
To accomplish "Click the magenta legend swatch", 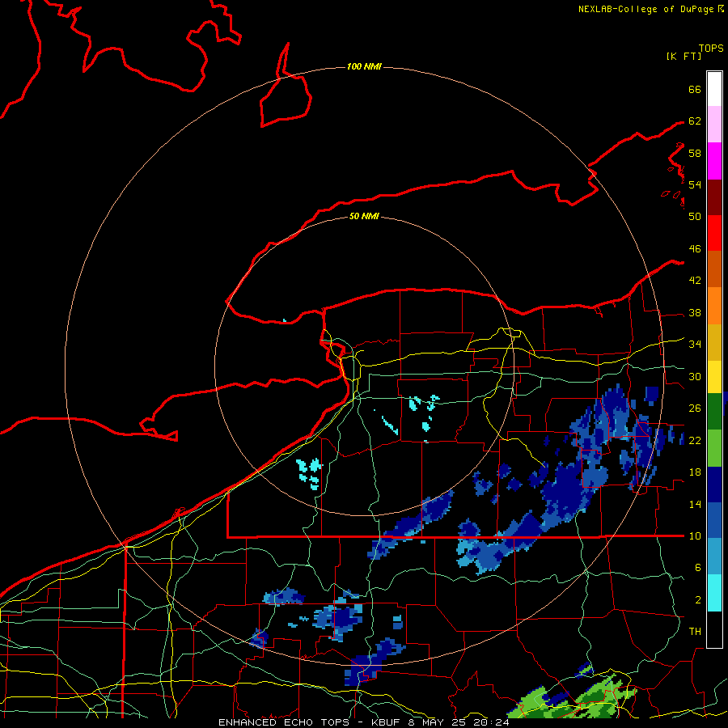I will click(714, 161).
